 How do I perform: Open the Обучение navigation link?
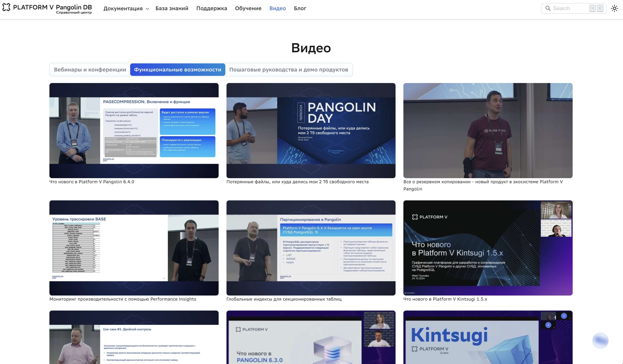pyautogui.click(x=248, y=8)
